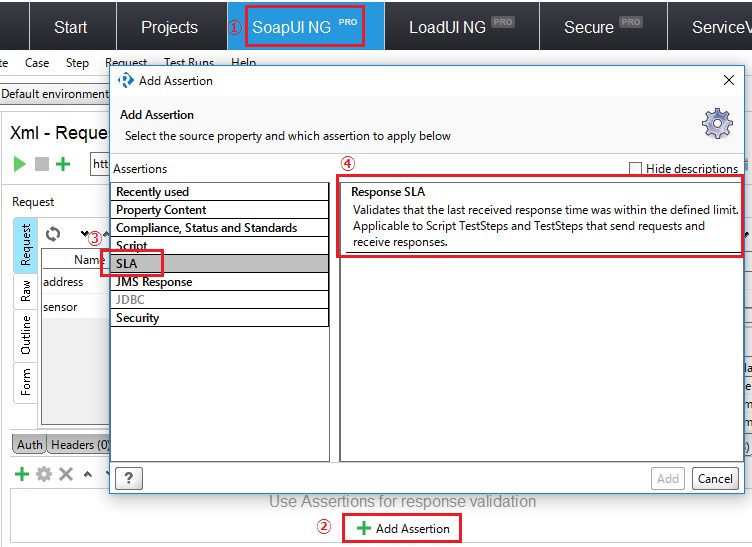The image size is (752, 547).
Task: Open the Case menu
Action: point(37,63)
